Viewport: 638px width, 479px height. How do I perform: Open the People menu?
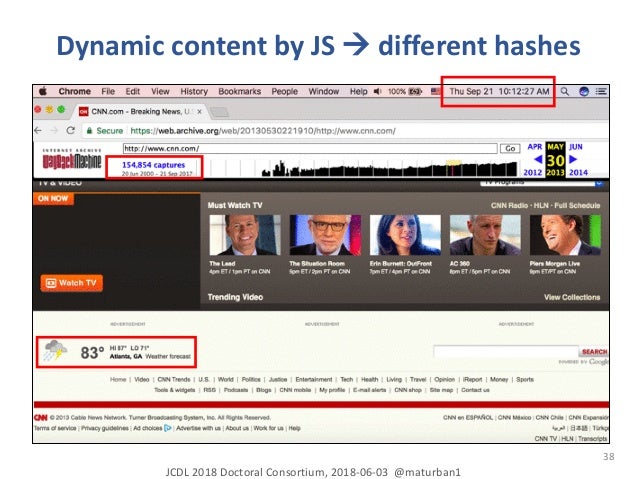[284, 91]
